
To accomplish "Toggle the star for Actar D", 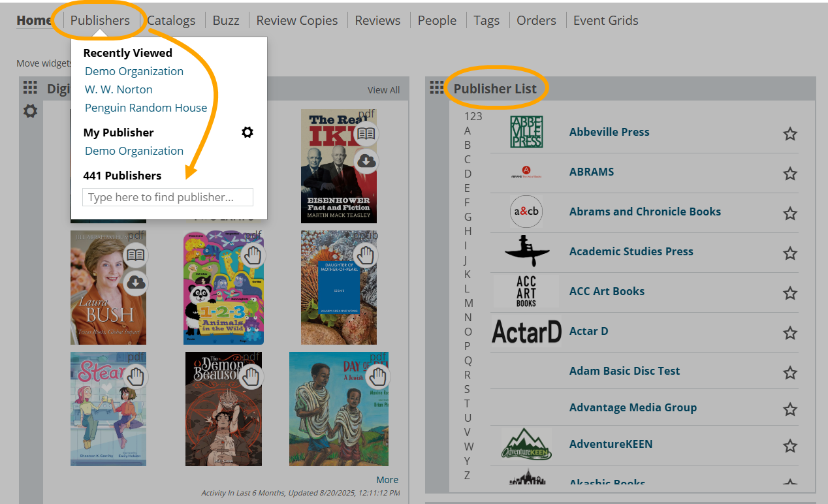I will coord(790,333).
